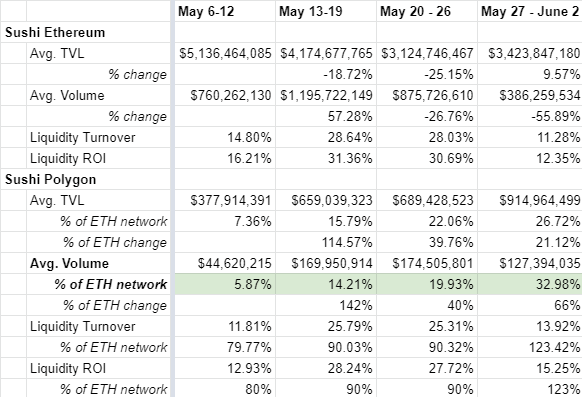Viewport: 582px width, 397px height.
Task: Select the green highlighted 32.98% cell
Action: (x=530, y=285)
